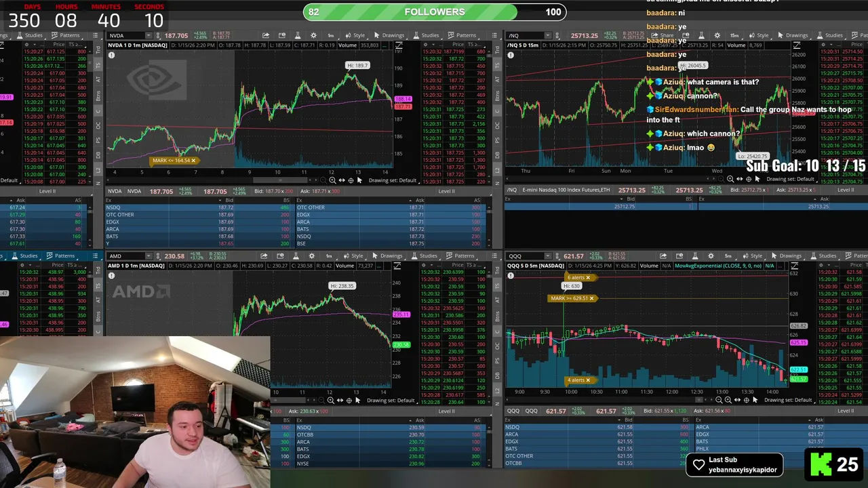
Task: Click the Volume label on NVDA chart header
Action: 347,45
